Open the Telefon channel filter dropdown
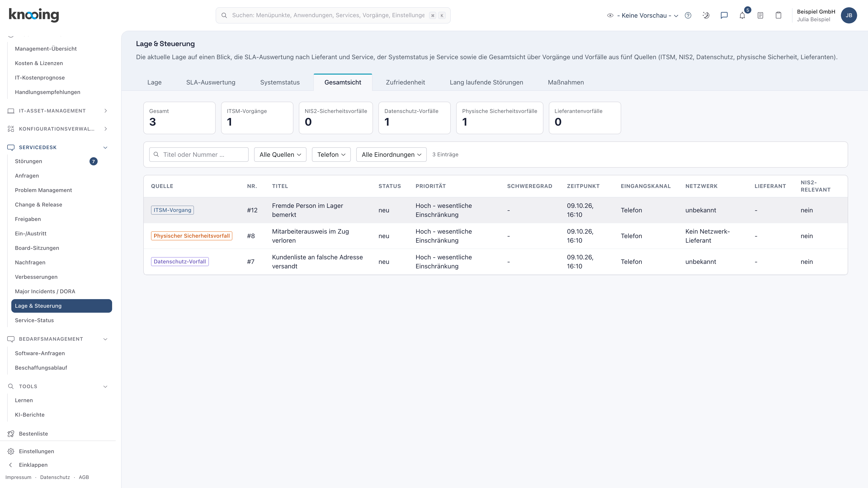Image resolution: width=868 pixels, height=488 pixels. [331, 155]
